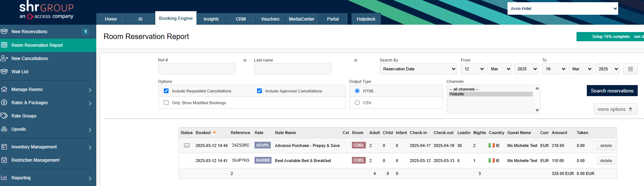Click the Rate Groups tag icon
The width and height of the screenshot is (644, 186).
(x=4, y=116)
